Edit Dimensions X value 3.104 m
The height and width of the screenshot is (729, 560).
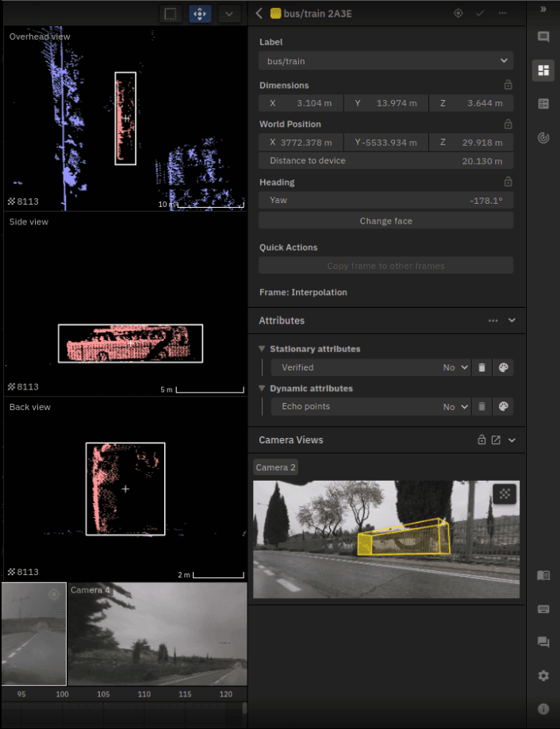[x=301, y=103]
